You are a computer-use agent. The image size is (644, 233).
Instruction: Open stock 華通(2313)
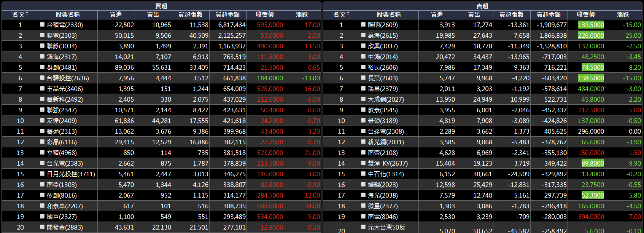[x=62, y=131]
